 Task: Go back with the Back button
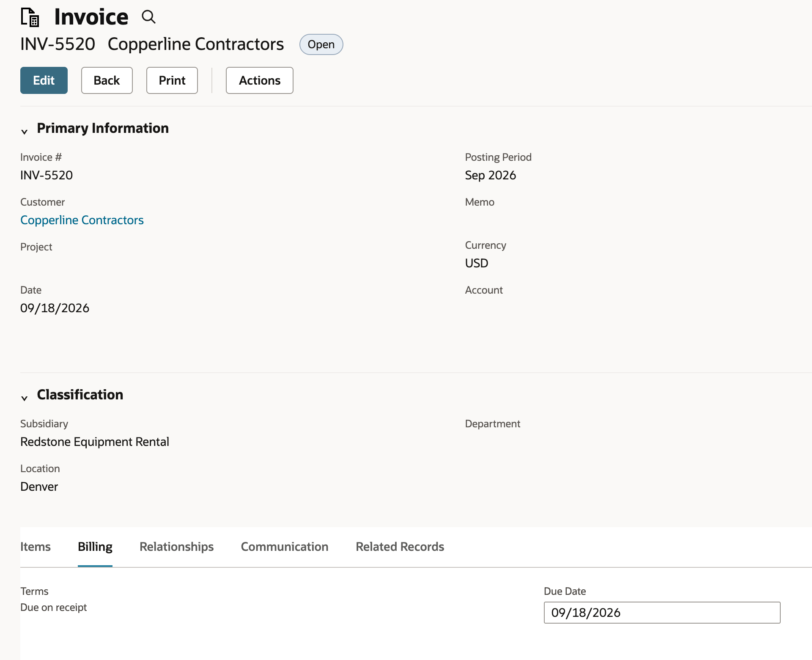107,80
